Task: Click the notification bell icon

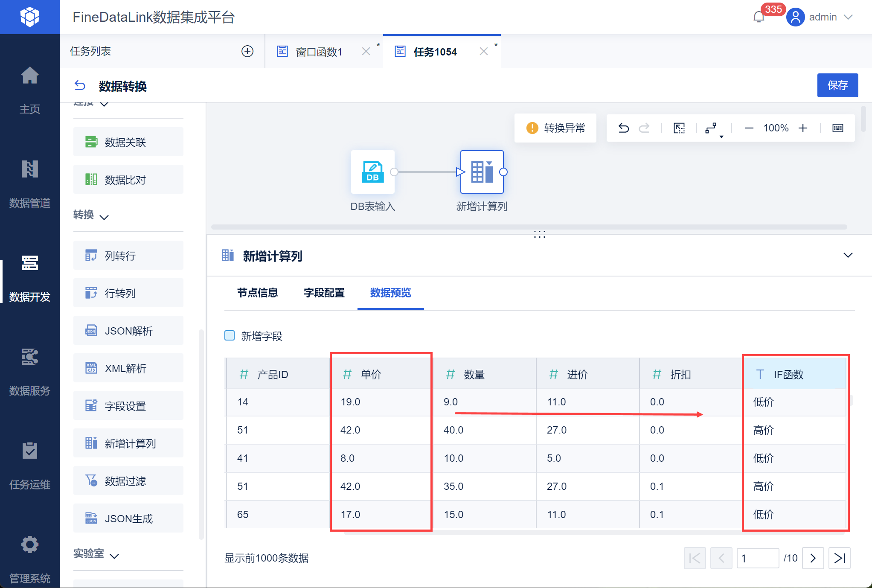Action: pyautogui.click(x=759, y=17)
